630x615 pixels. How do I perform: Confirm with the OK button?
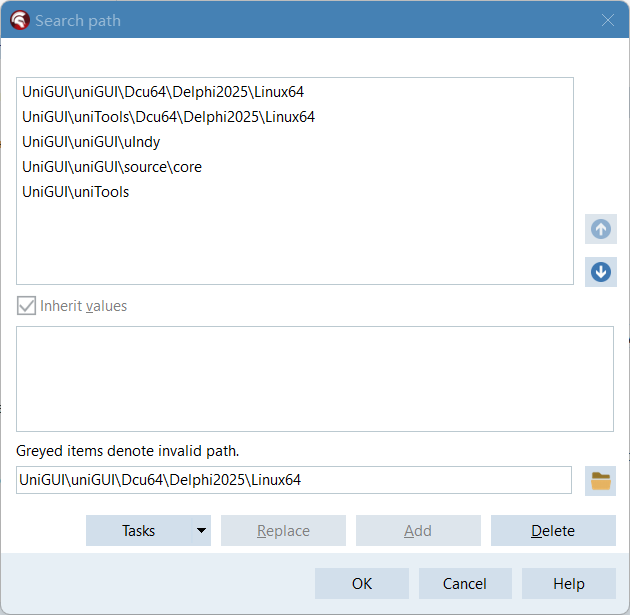click(x=362, y=584)
